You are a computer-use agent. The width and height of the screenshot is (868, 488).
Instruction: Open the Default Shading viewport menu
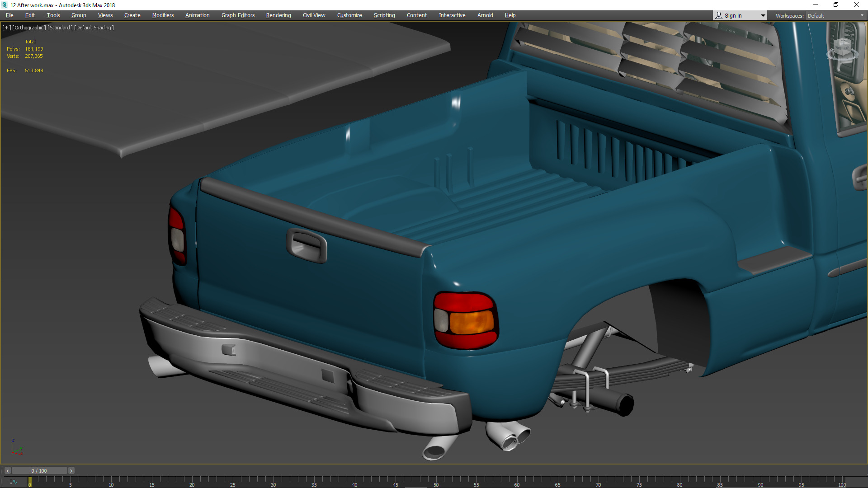(94, 28)
